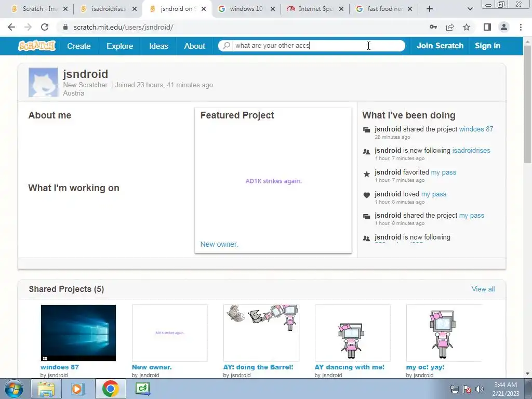Open the C# app in taskbar
The height and width of the screenshot is (399, 532).
142,389
